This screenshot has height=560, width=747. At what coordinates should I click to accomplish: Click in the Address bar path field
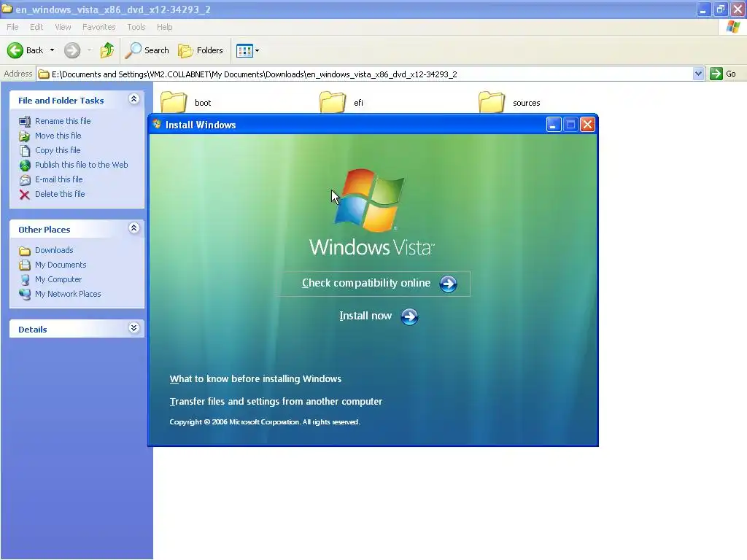click(x=365, y=74)
